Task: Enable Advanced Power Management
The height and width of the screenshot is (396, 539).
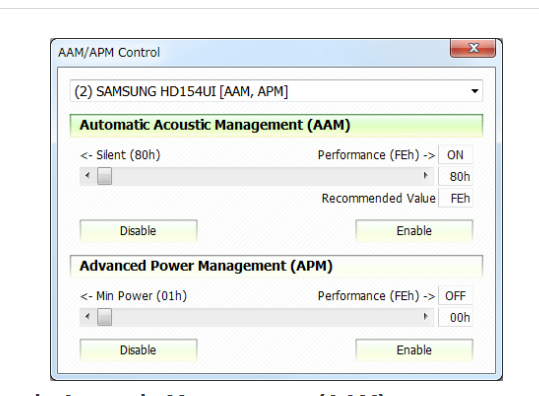Action: pos(414,350)
